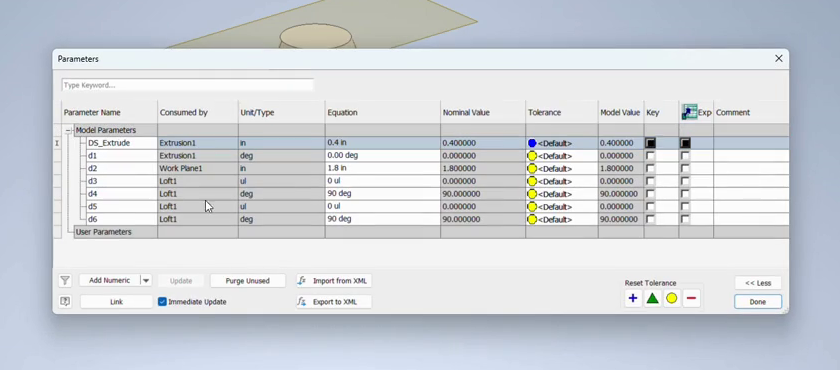Image resolution: width=840 pixels, height=370 pixels.
Task: Click the yellow tolerance circle in d1 row
Action: [532, 156]
